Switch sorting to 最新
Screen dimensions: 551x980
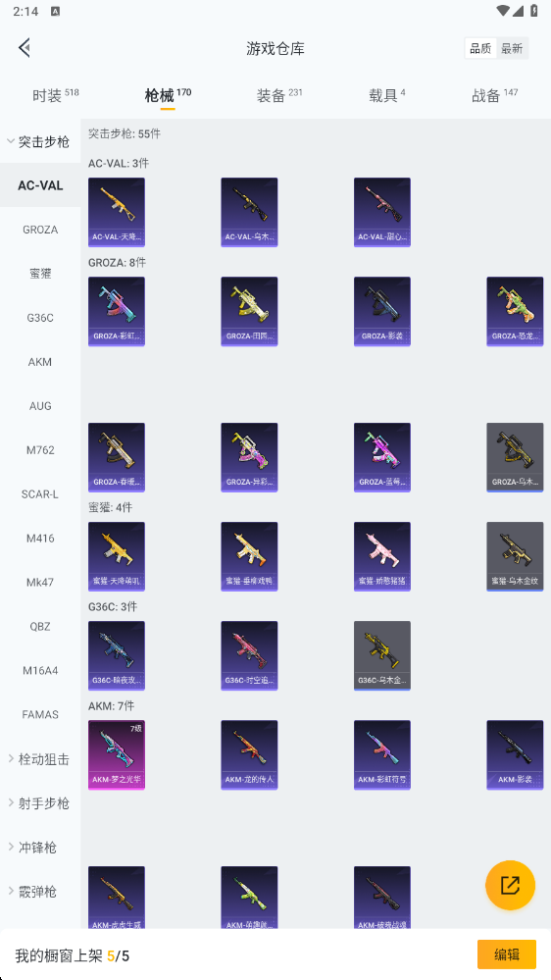pos(512,48)
